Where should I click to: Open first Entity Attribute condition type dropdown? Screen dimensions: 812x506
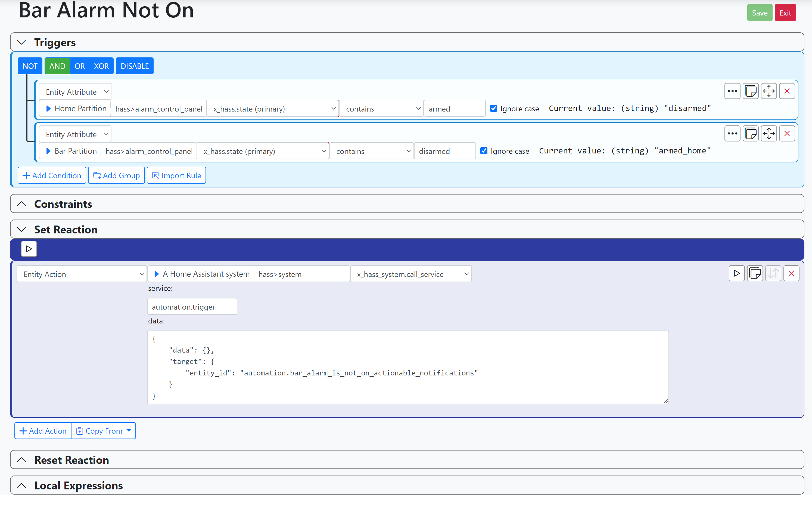(x=75, y=92)
